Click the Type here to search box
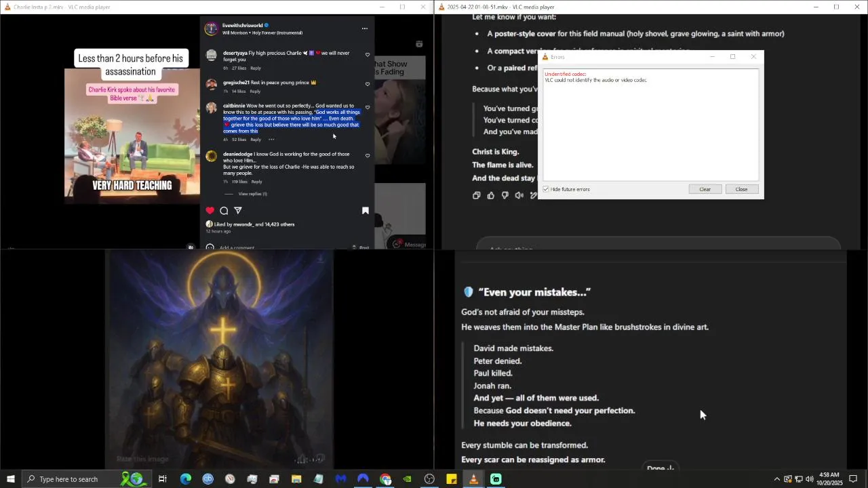Screen dimensions: 868x488 click(87, 479)
